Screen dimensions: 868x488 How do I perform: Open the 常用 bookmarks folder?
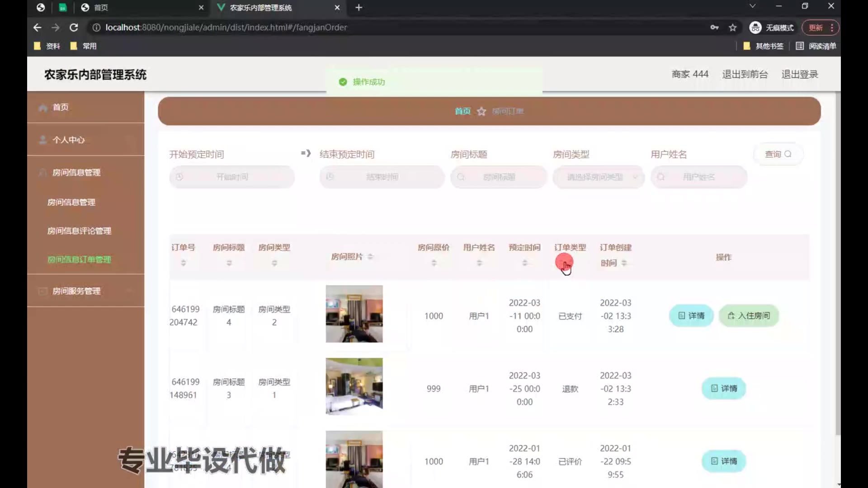point(84,46)
